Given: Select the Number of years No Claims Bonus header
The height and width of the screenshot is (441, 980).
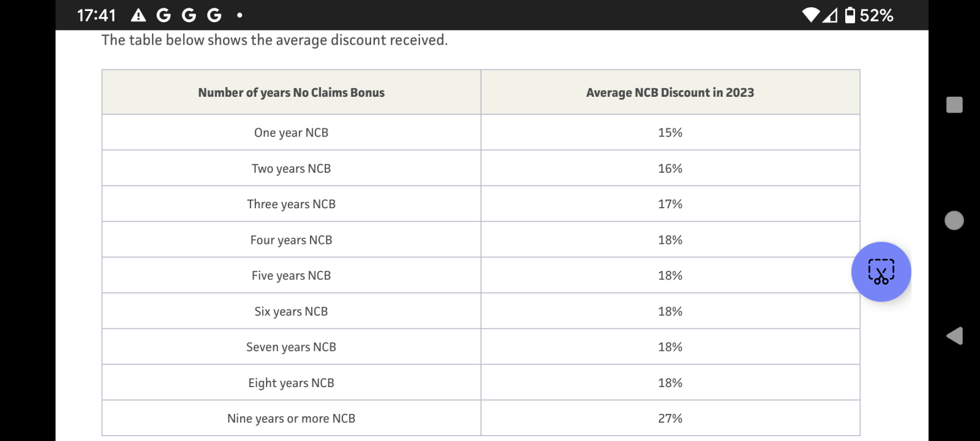Looking at the screenshot, I should 292,92.
